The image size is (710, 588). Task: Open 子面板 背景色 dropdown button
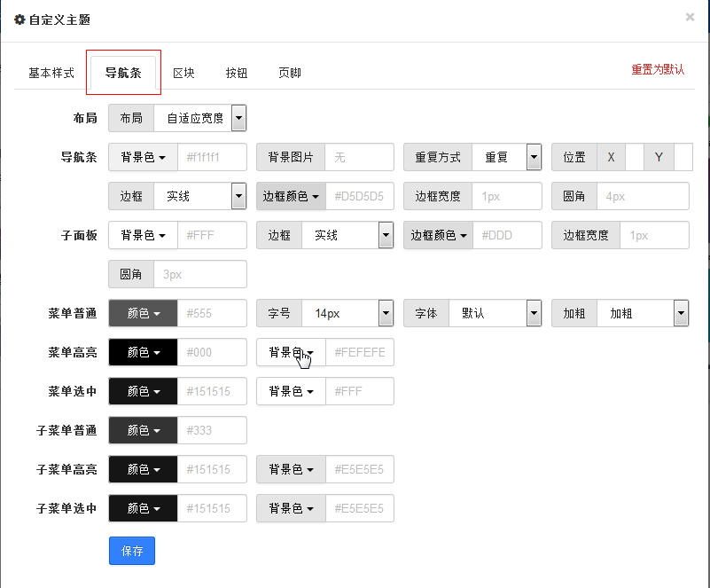(143, 235)
